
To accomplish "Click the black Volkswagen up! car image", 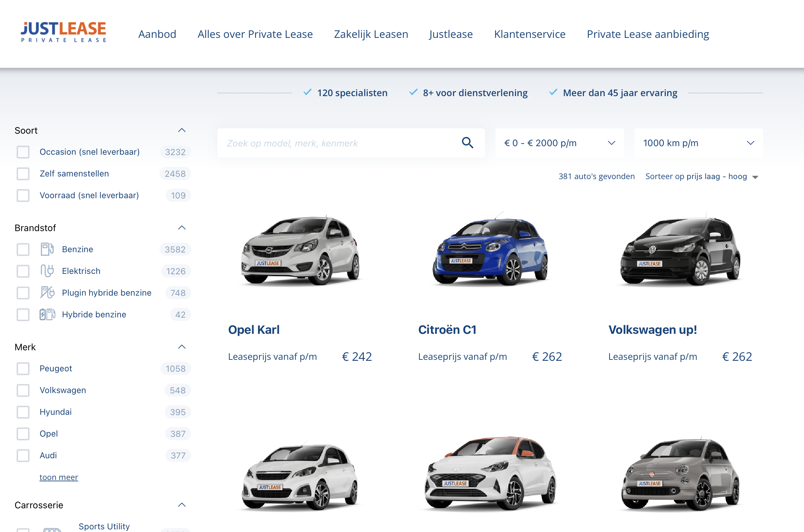I will 681,249.
